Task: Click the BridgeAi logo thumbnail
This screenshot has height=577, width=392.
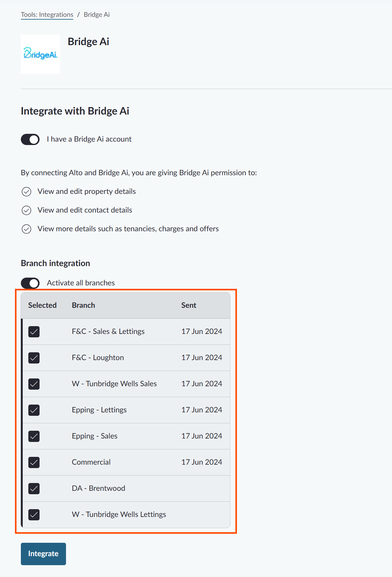Action: [x=40, y=54]
